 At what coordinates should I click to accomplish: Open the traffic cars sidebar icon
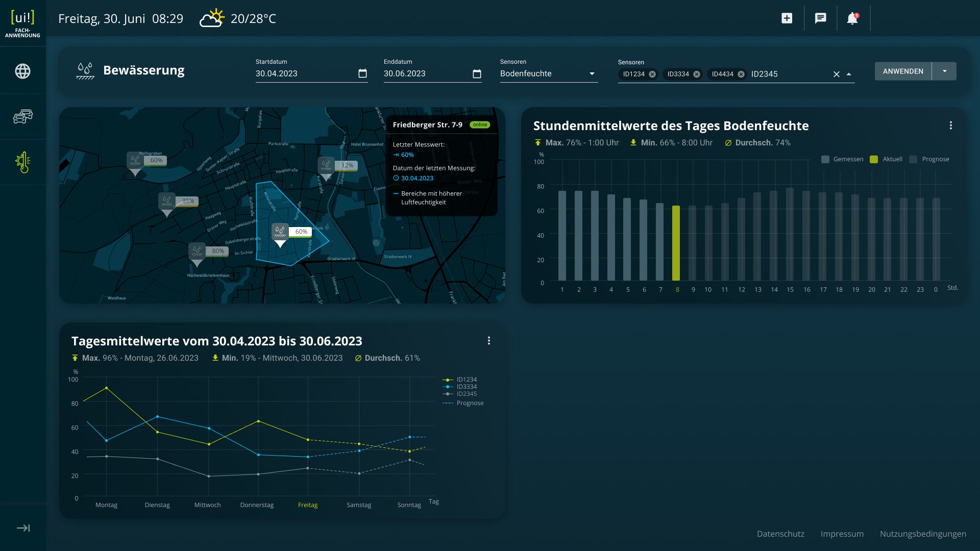point(22,116)
